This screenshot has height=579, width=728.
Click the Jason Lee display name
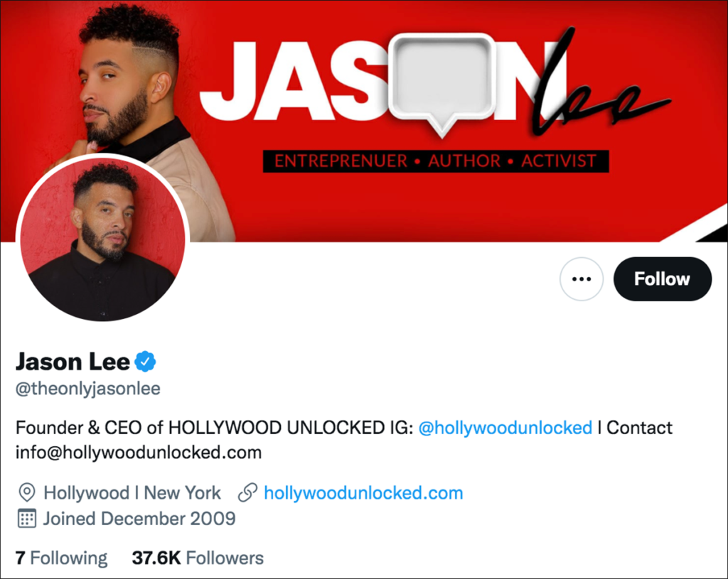pos(73,362)
